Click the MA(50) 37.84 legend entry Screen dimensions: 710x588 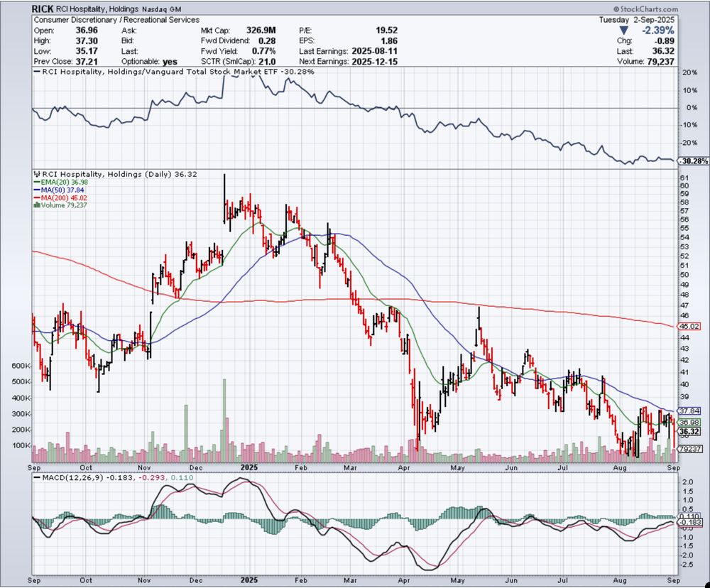pyautogui.click(x=60, y=190)
